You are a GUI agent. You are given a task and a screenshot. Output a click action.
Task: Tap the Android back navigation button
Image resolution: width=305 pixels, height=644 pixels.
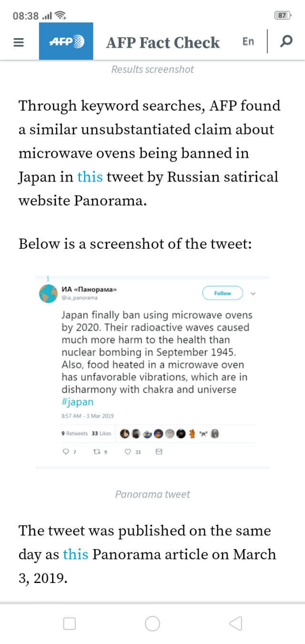(x=235, y=624)
